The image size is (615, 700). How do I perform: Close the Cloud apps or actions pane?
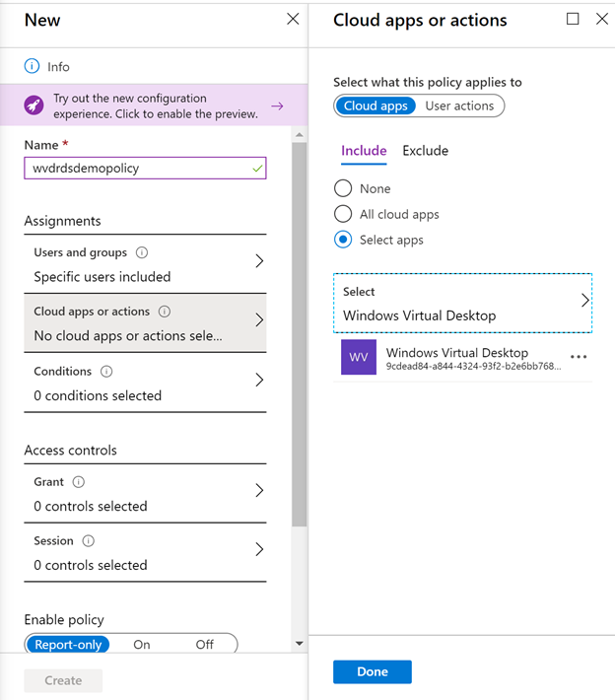tap(602, 19)
